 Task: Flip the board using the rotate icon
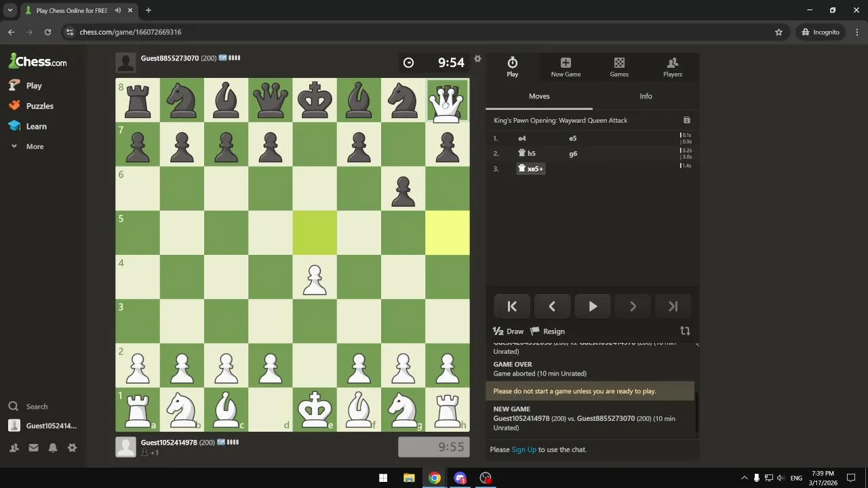685,331
